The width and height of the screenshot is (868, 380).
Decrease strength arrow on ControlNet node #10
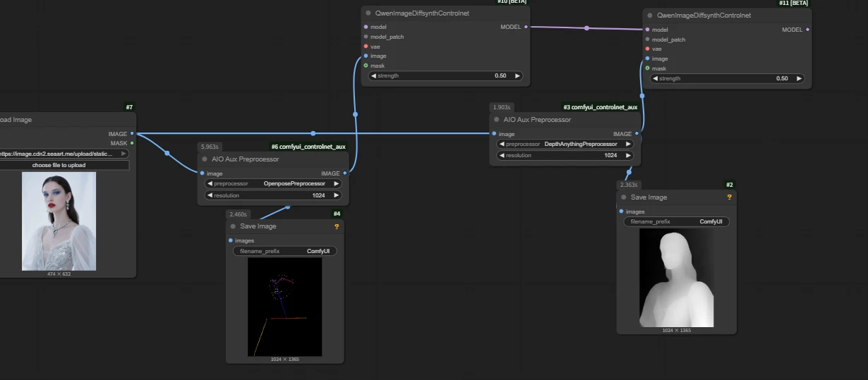pos(373,75)
